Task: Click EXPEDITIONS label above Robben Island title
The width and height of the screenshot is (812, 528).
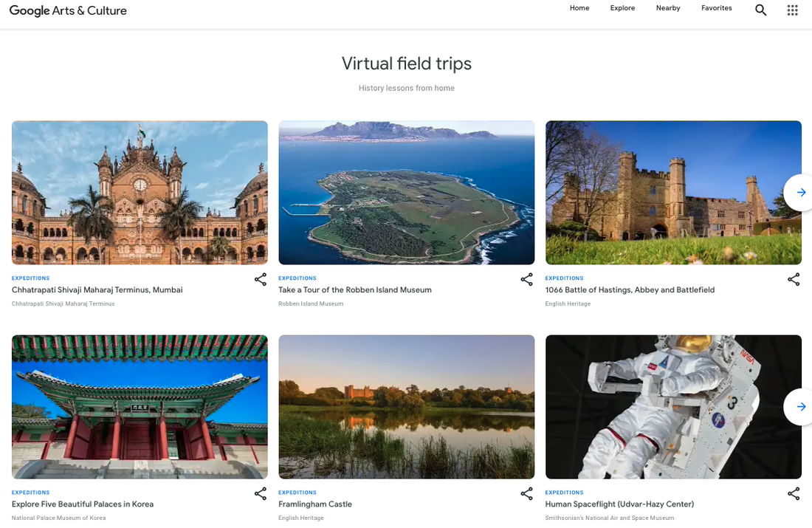Action: [297, 278]
